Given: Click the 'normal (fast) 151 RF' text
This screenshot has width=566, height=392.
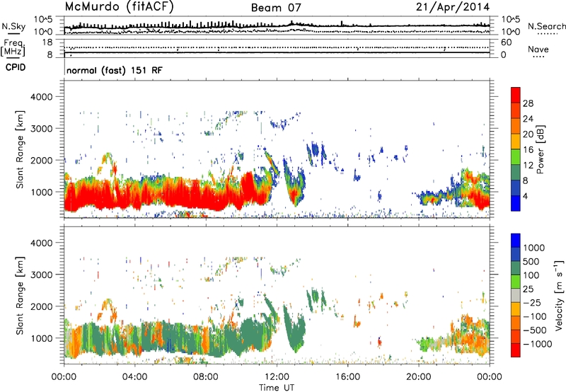Looking at the screenshot, I should tap(115, 70).
